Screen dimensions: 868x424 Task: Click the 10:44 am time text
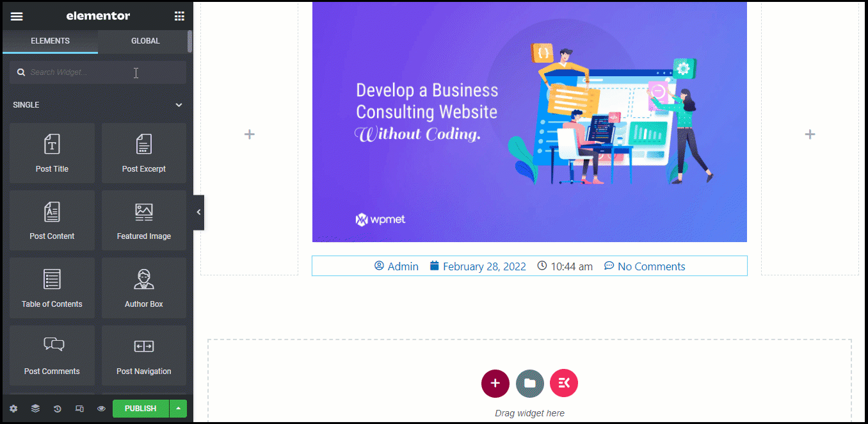565,266
